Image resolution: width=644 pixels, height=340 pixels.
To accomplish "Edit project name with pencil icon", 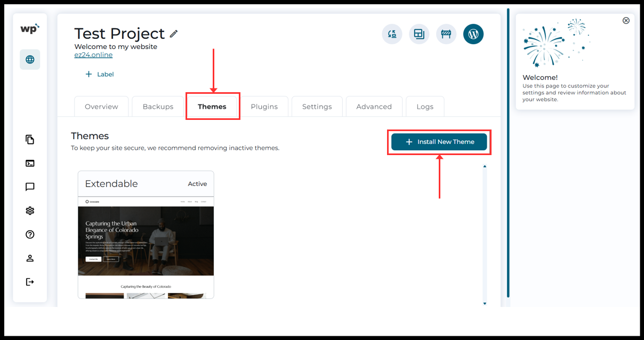I will point(174,34).
